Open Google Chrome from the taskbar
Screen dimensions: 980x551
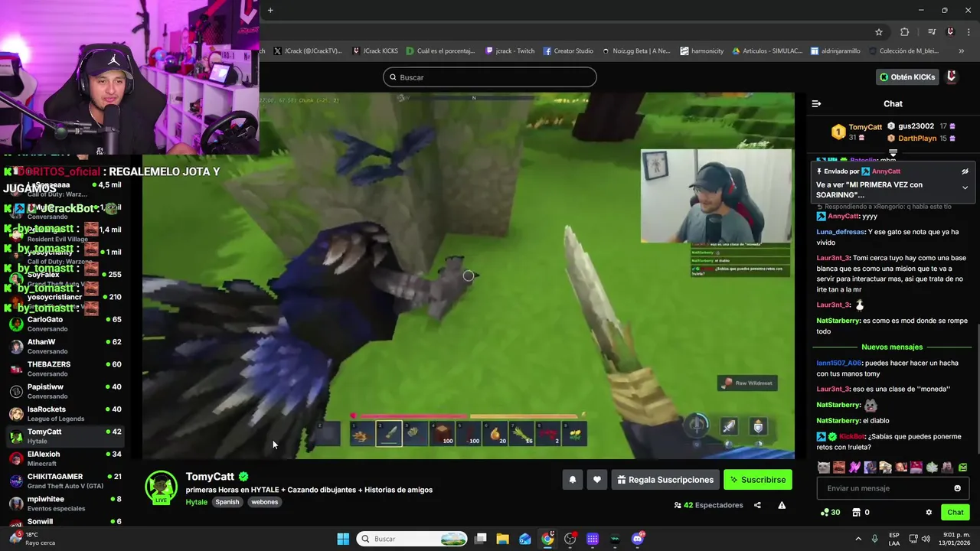click(547, 539)
